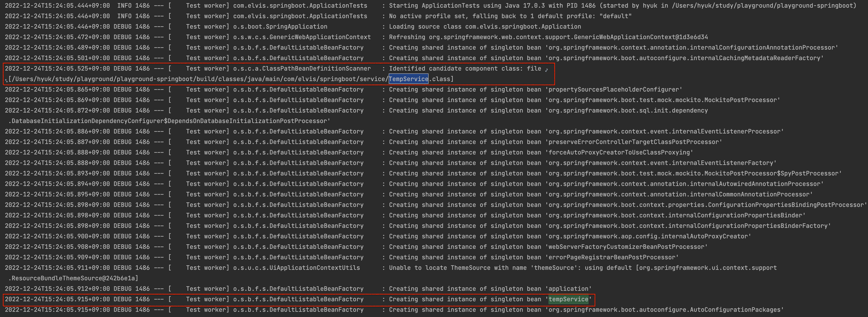The height and width of the screenshot is (317, 868).
Task: Click the 'o.s.u.c.s.UiApplicationContextUtils' logger name
Action: tap(296, 268)
